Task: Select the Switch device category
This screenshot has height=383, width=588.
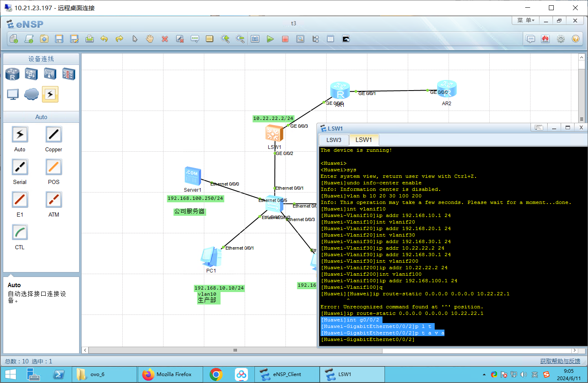Action: (31, 74)
